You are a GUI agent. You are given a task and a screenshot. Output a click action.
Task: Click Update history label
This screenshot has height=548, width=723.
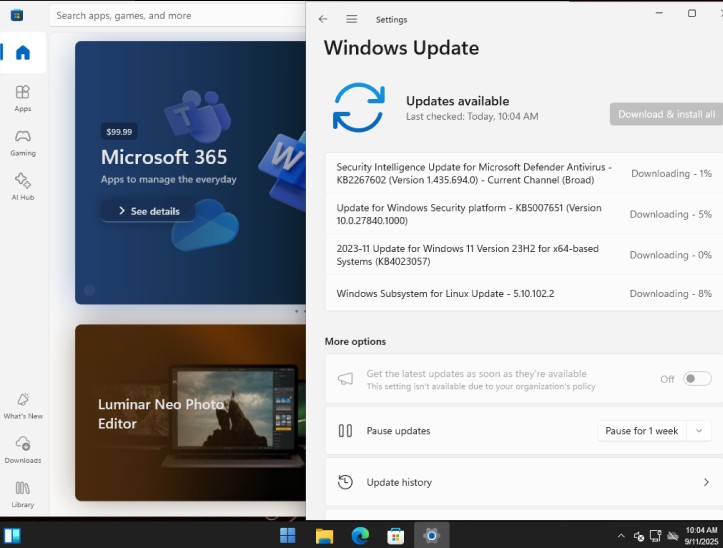(399, 482)
